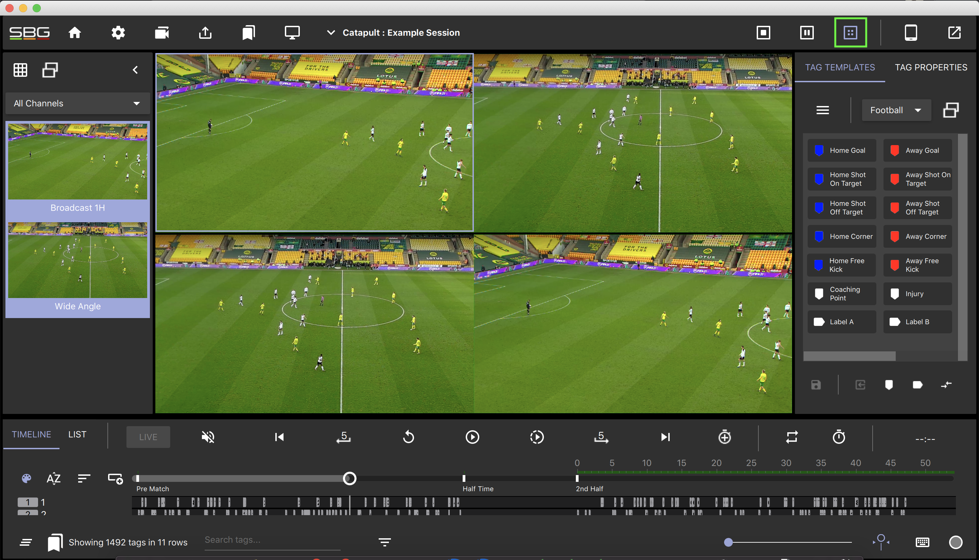Add a Coaching Point tag
The height and width of the screenshot is (560, 979).
pos(841,294)
